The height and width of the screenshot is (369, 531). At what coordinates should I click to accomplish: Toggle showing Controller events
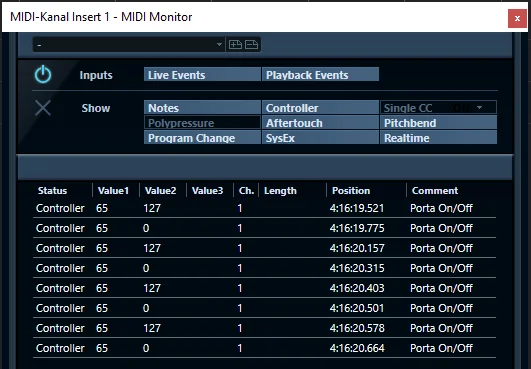click(x=320, y=107)
